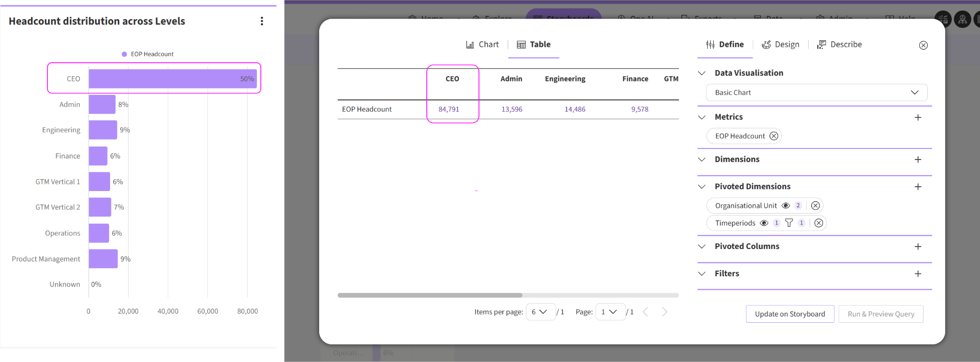Switch to the Design tab
The width and height of the screenshot is (980, 362).
(780, 45)
